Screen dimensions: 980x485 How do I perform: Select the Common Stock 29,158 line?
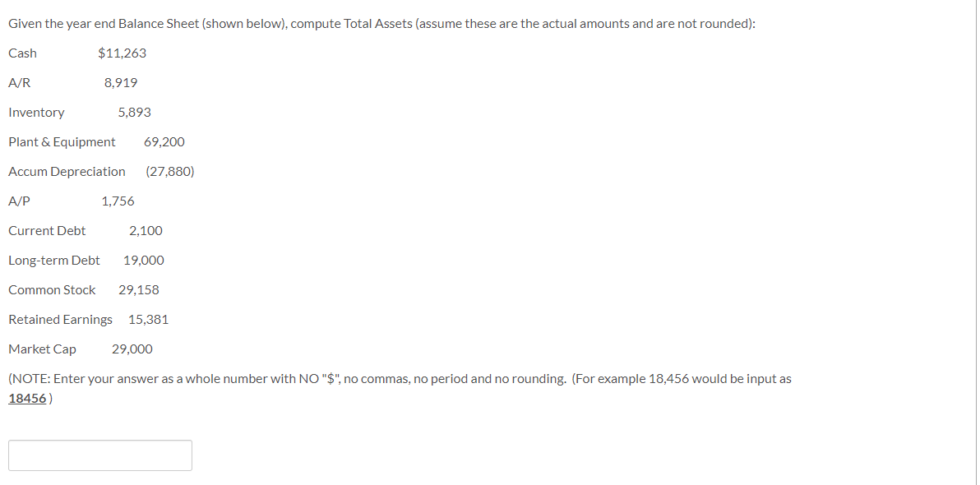pyautogui.click(x=84, y=289)
